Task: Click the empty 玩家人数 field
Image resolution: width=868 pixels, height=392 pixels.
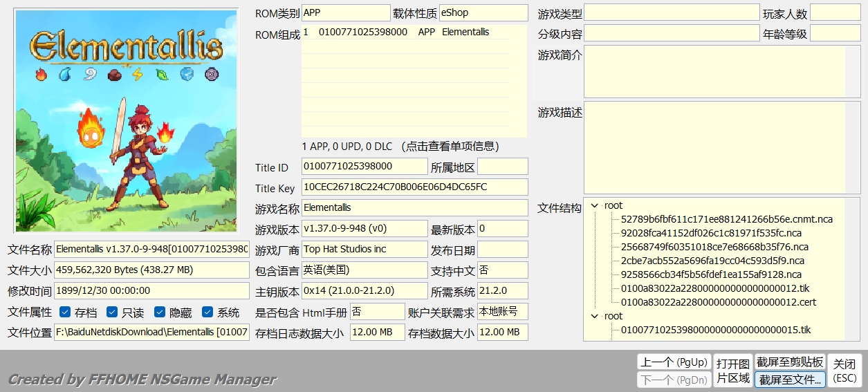Action: click(835, 12)
